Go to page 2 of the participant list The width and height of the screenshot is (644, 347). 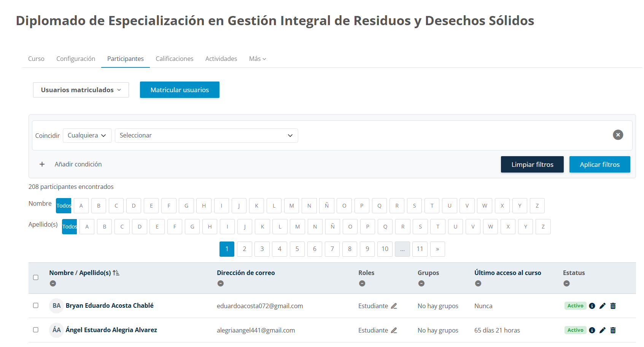pyautogui.click(x=245, y=249)
